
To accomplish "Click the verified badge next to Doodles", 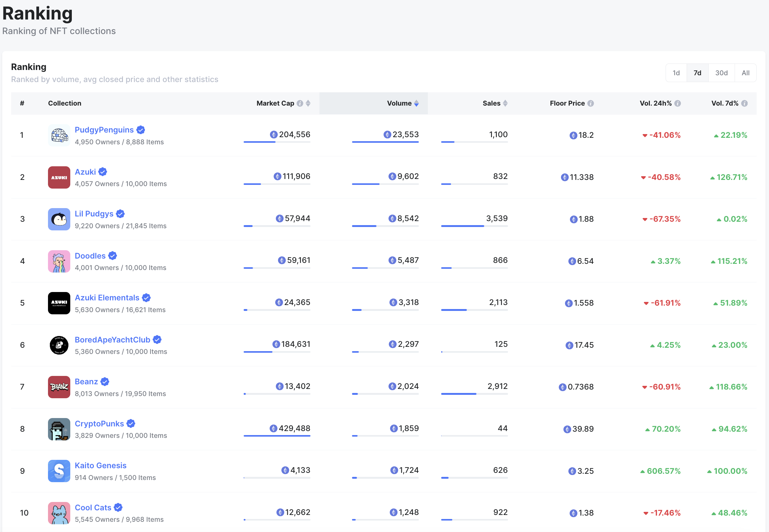I will coord(113,256).
